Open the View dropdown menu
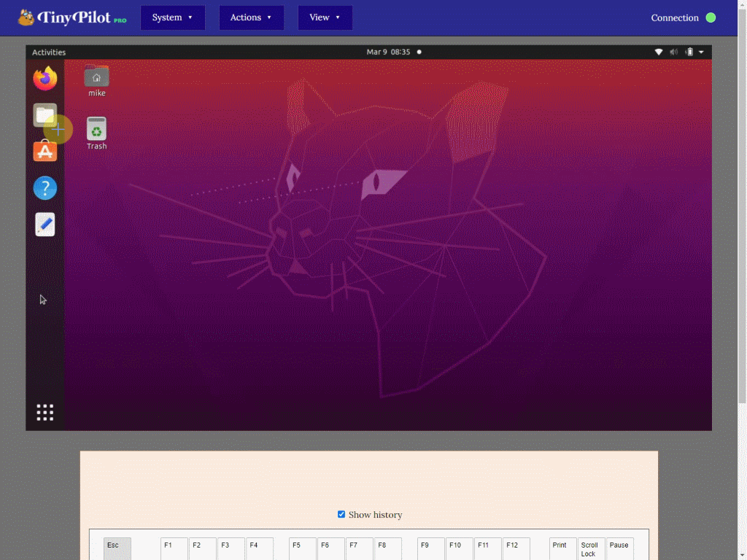The width and height of the screenshot is (747, 560). click(x=325, y=17)
